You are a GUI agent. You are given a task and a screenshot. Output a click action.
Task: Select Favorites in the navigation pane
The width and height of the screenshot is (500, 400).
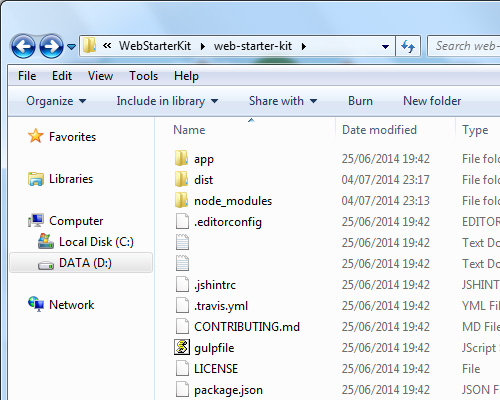[x=72, y=137]
